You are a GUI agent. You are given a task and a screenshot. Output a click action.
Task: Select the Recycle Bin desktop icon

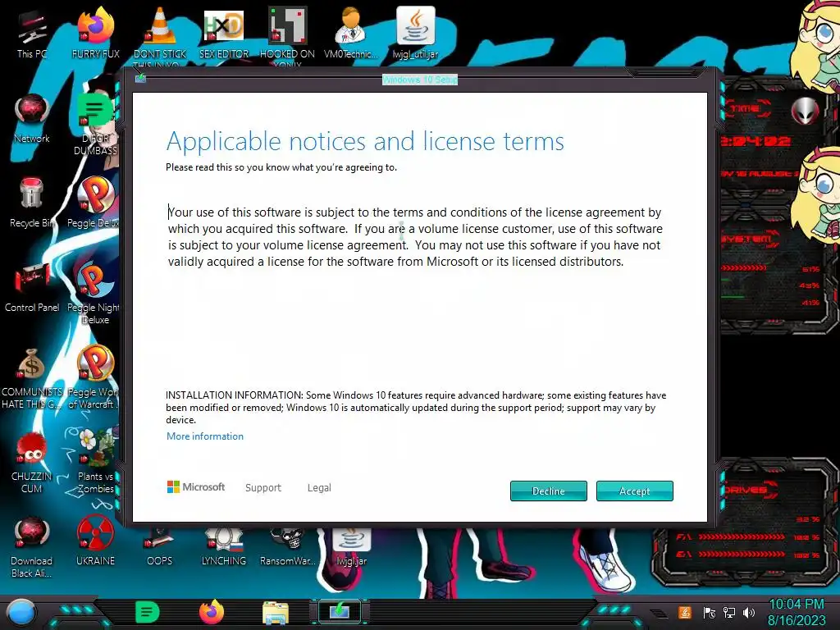coord(32,203)
